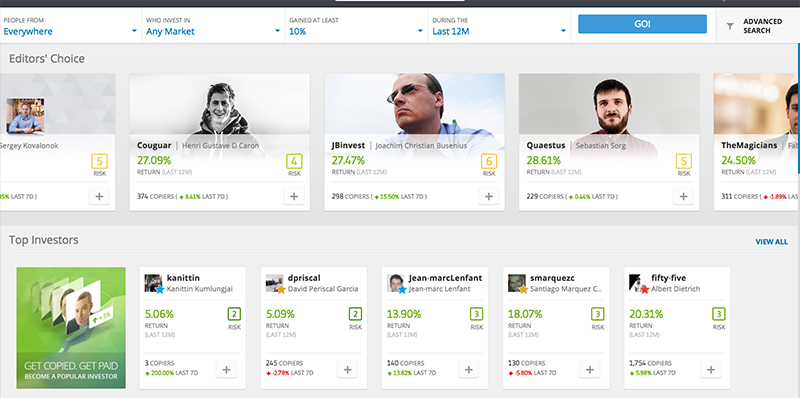This screenshot has height=398, width=800.
Task: Click Sergey Kovalonok's risk score 5 badge
Action: (99, 161)
